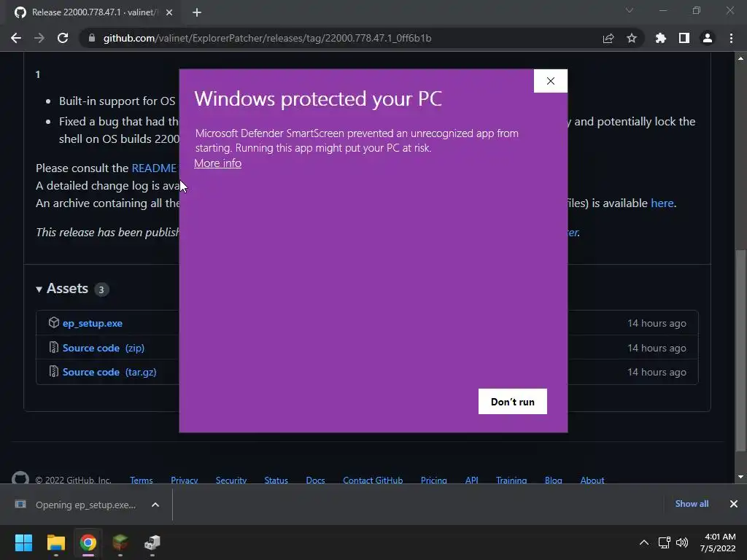Click the lock icon in address bar

tap(91, 38)
